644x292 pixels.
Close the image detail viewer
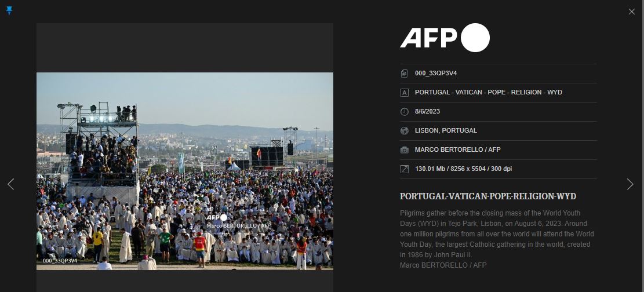coord(632,12)
